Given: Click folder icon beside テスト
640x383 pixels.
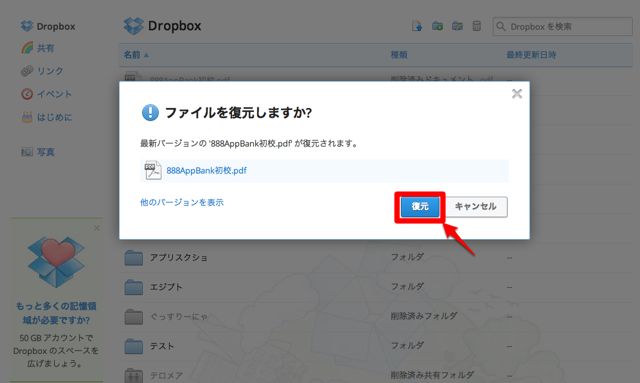Looking at the screenshot, I should click(x=133, y=346).
